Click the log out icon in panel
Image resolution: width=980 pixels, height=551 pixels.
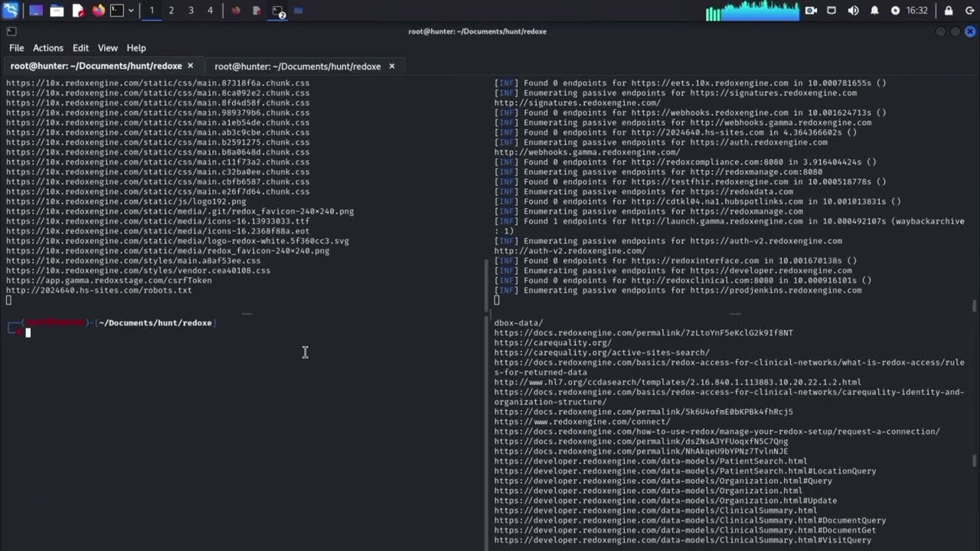(969, 11)
